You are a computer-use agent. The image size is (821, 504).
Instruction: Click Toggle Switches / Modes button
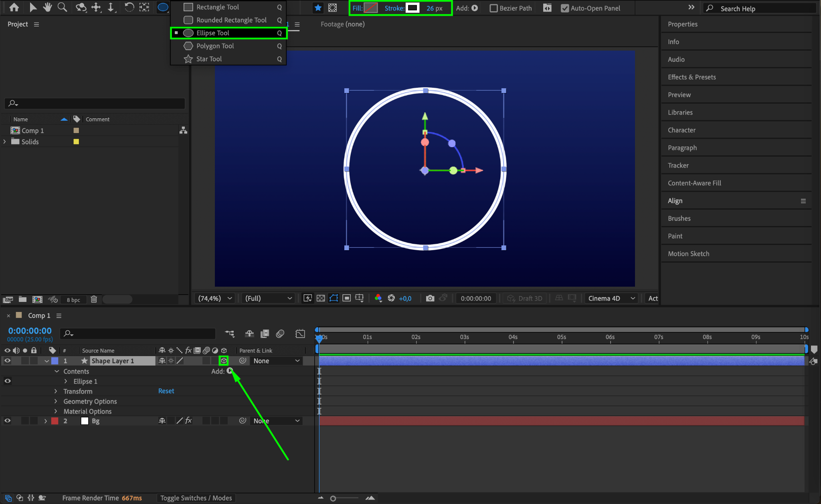(x=196, y=498)
